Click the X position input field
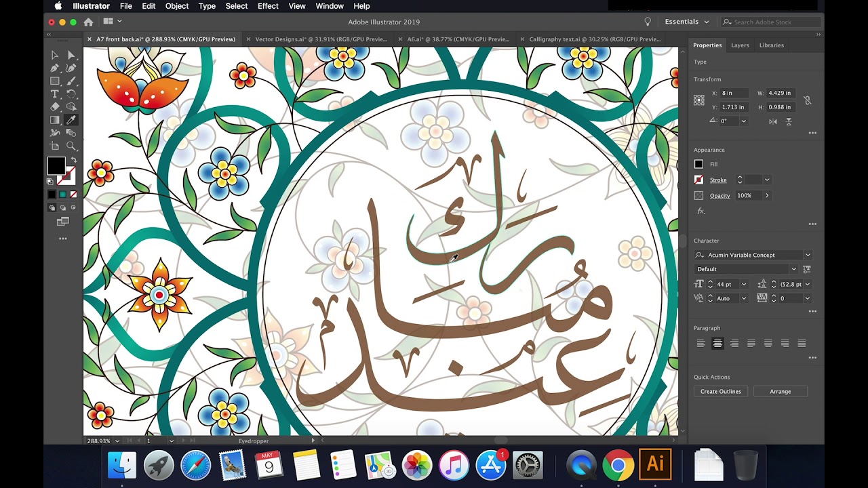Viewport: 868px width, 488px height. click(x=734, y=93)
